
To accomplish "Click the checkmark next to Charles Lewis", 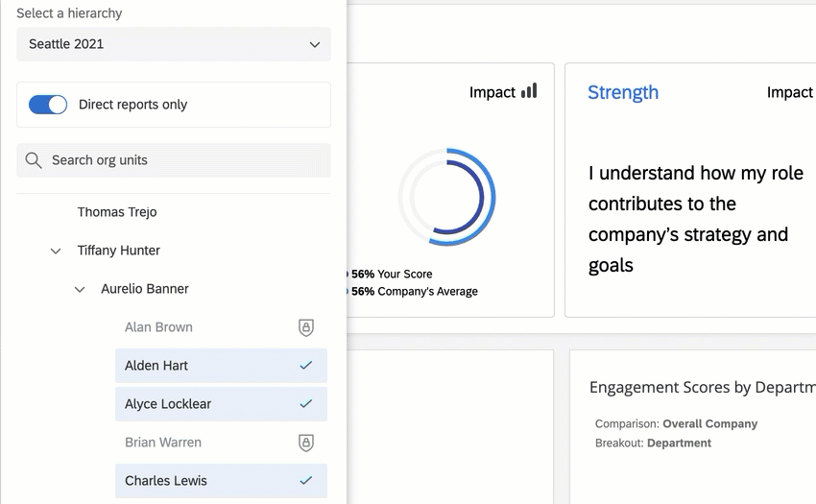I will (306, 481).
